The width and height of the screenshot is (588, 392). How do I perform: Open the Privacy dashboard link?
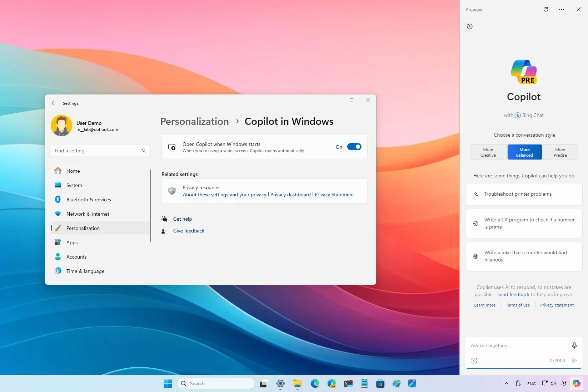coord(290,195)
